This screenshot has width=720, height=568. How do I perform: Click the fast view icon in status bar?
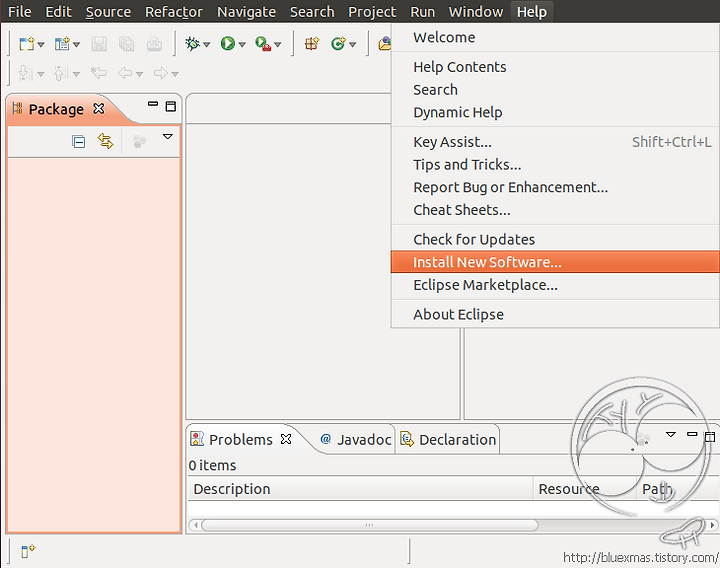(28, 550)
